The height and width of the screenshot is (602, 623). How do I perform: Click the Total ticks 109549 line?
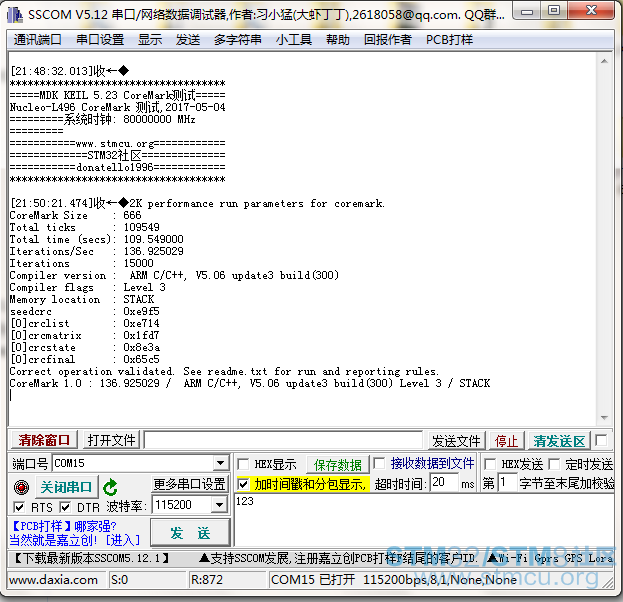pyautogui.click(x=85, y=227)
